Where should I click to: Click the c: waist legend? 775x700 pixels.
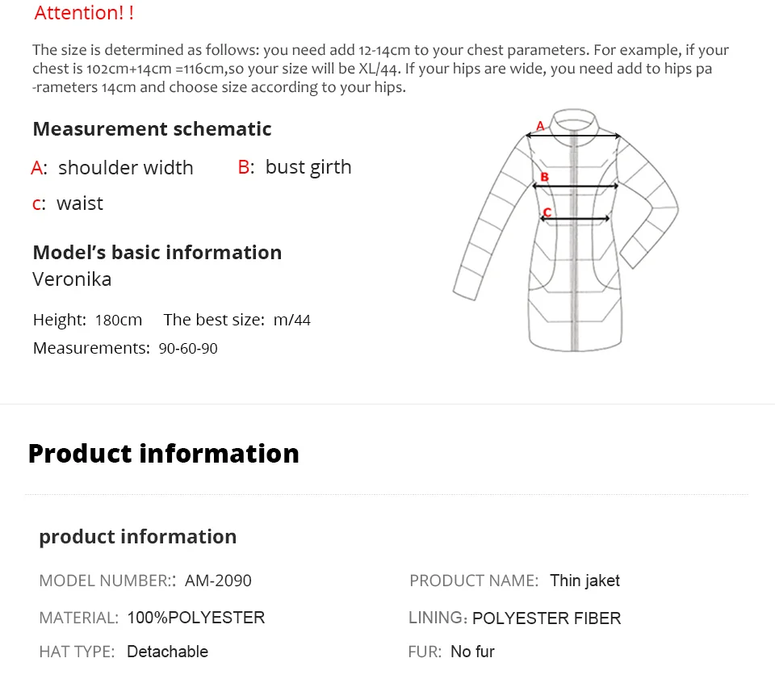[x=68, y=203]
